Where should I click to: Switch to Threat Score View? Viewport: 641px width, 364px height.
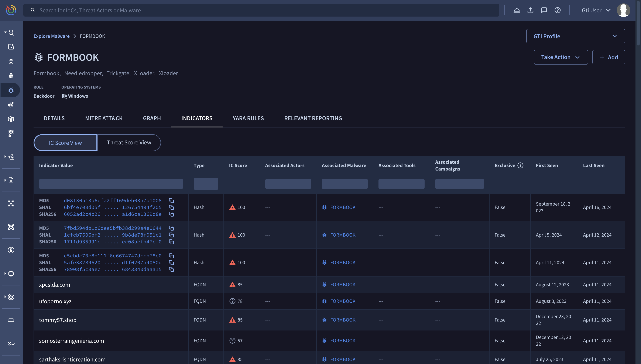[x=129, y=142]
